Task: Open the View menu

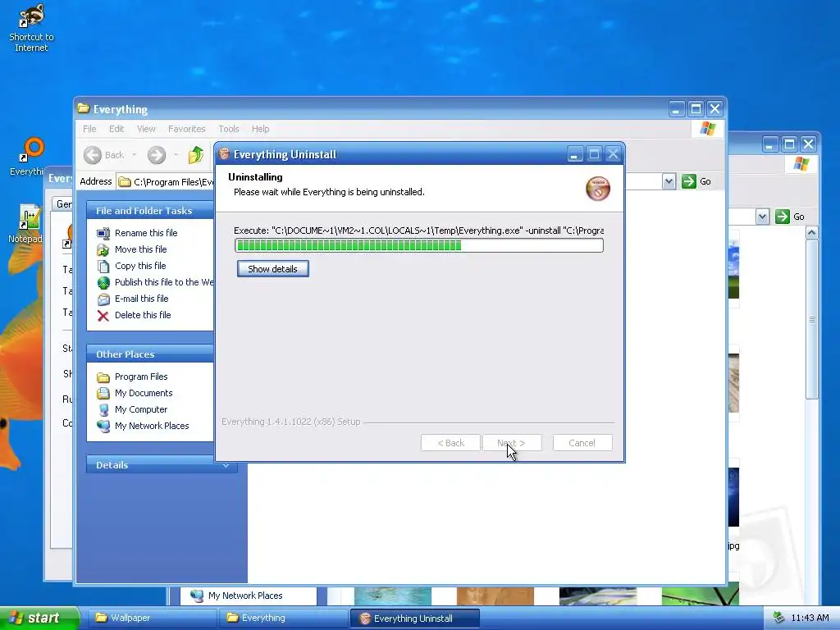Action: click(146, 129)
